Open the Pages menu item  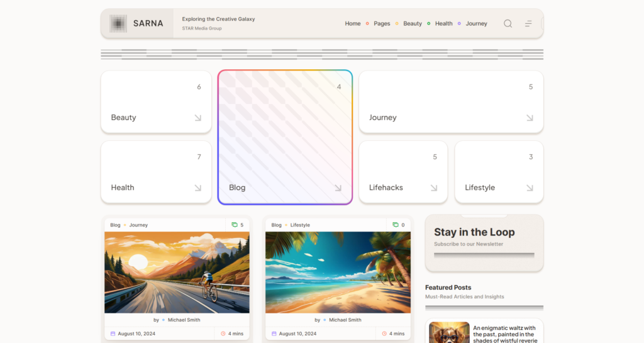382,23
